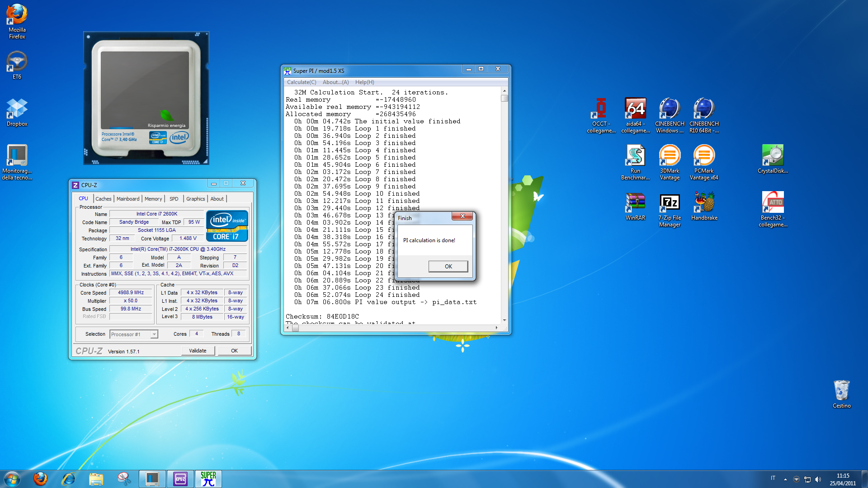Click the CPU-Z taskbar button
The width and height of the screenshot is (868, 488).
[x=180, y=479]
